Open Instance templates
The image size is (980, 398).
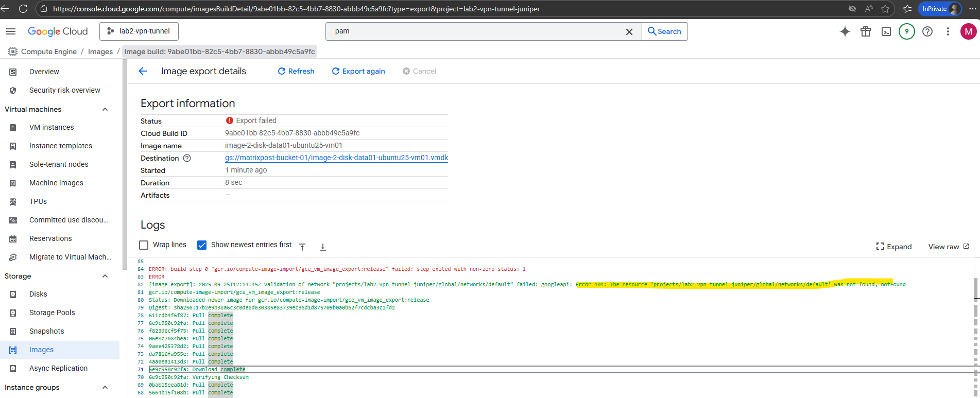pos(61,146)
